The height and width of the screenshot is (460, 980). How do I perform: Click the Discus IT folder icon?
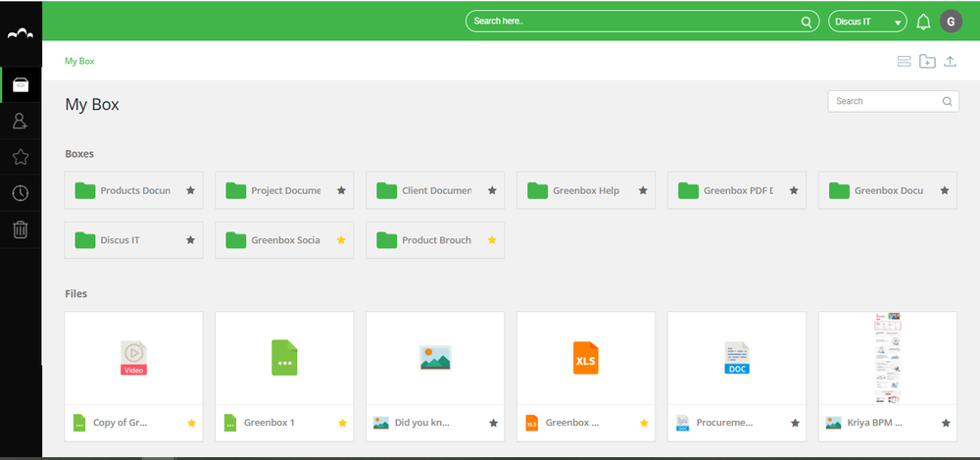(85, 239)
